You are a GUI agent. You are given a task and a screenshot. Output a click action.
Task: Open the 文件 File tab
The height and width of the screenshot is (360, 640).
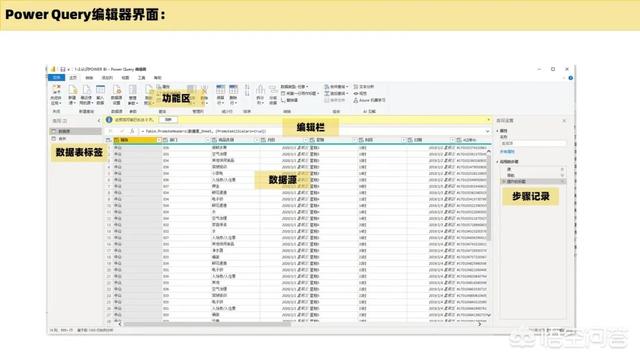pos(56,78)
